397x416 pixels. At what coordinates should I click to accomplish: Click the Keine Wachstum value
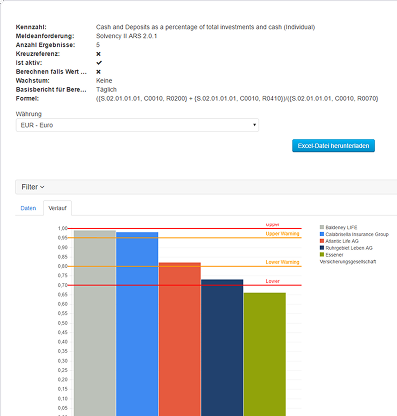104,80
